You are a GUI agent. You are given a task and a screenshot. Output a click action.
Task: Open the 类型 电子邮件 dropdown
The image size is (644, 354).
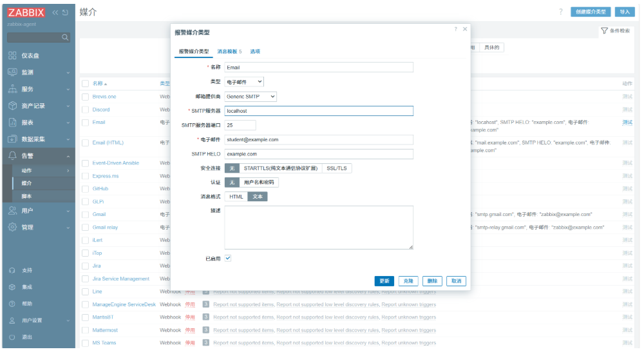coord(244,82)
